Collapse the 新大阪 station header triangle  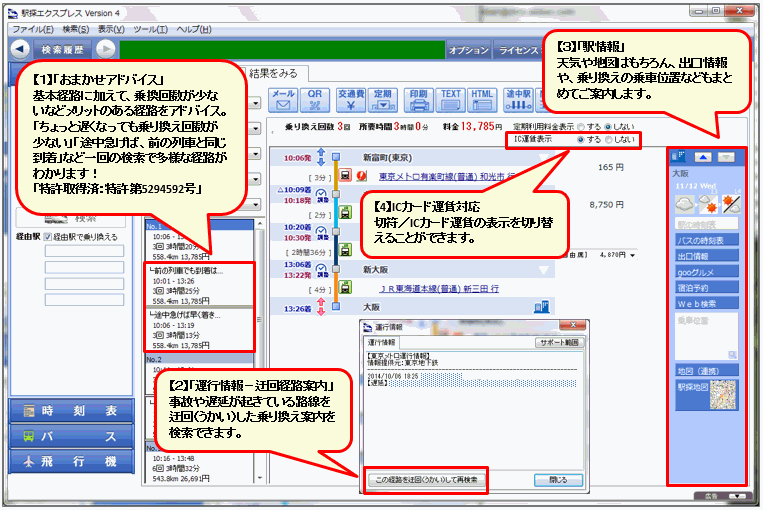(x=545, y=270)
